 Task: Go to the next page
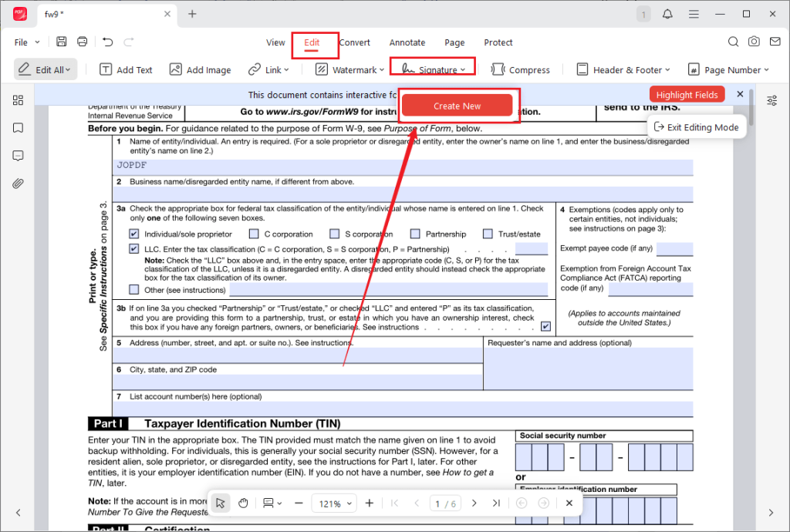[474, 503]
